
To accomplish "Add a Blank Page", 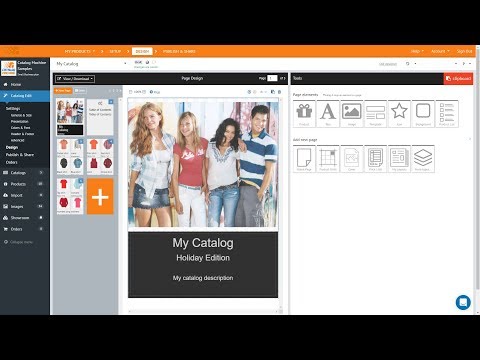I will [304, 159].
